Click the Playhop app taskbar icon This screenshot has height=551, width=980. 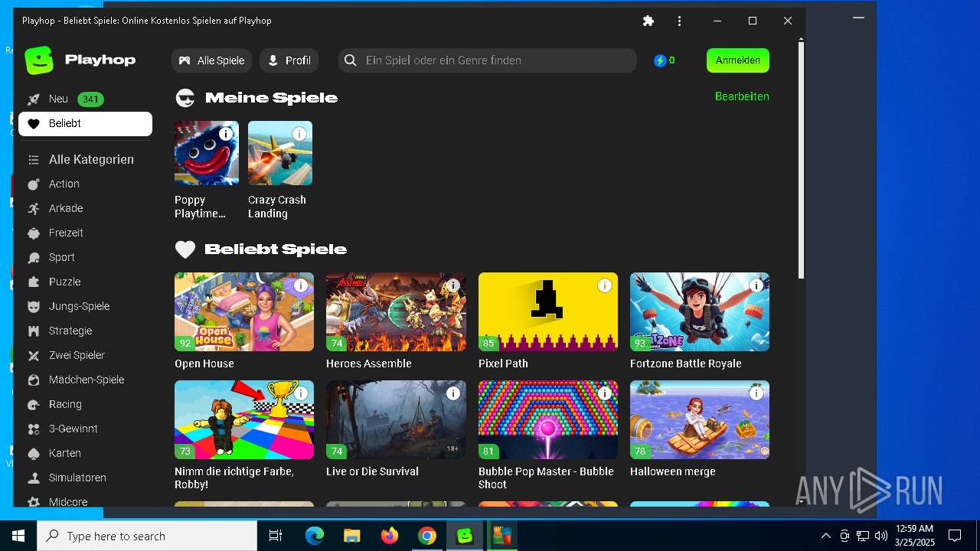coord(465,536)
